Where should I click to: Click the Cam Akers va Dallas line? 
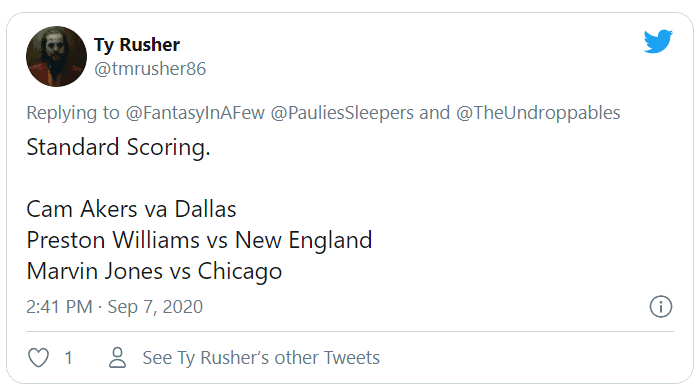131,209
